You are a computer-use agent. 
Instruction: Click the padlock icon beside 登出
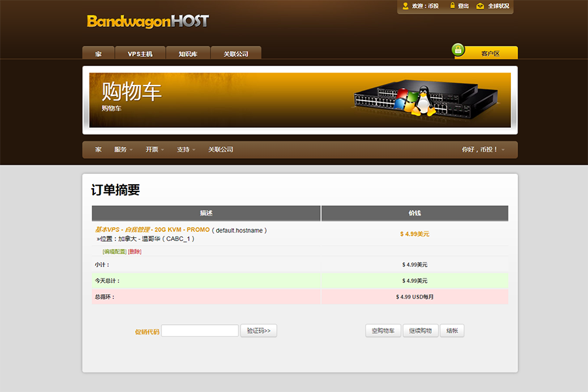[452, 5]
